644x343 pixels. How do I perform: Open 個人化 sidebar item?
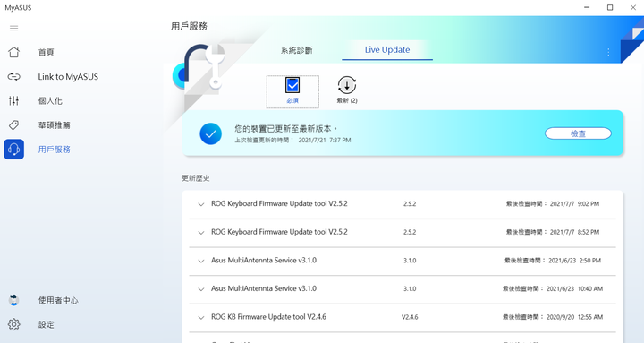[x=50, y=101]
